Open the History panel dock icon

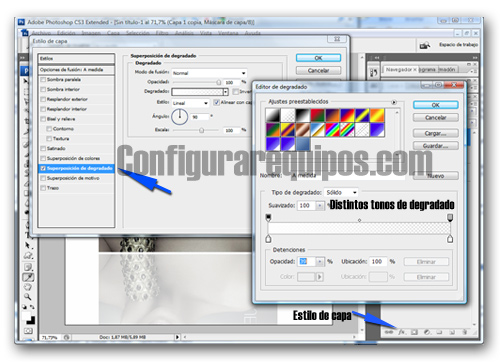click(374, 72)
